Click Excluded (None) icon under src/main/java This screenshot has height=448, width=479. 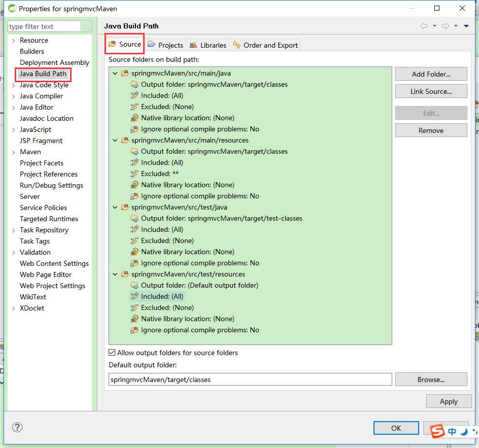coord(134,107)
